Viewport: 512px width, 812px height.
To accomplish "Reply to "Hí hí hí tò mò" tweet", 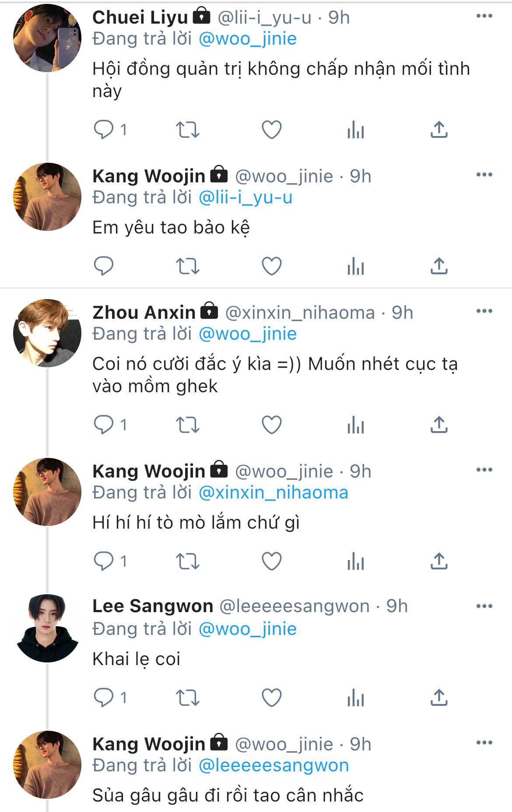I will click(104, 561).
